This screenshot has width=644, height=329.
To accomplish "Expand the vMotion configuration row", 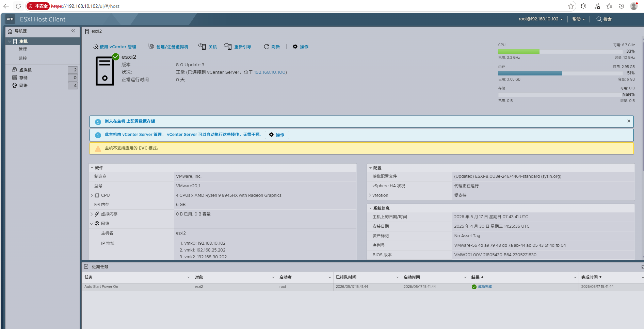I will pos(370,195).
